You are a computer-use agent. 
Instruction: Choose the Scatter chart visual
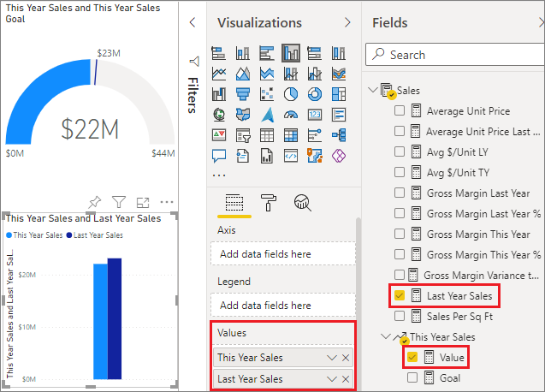coord(267,94)
